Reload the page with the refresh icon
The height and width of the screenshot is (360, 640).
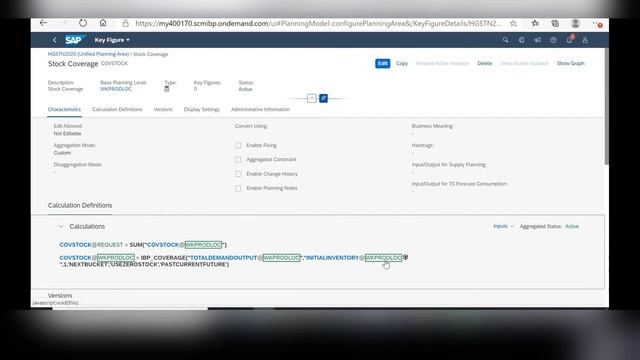[83, 23]
